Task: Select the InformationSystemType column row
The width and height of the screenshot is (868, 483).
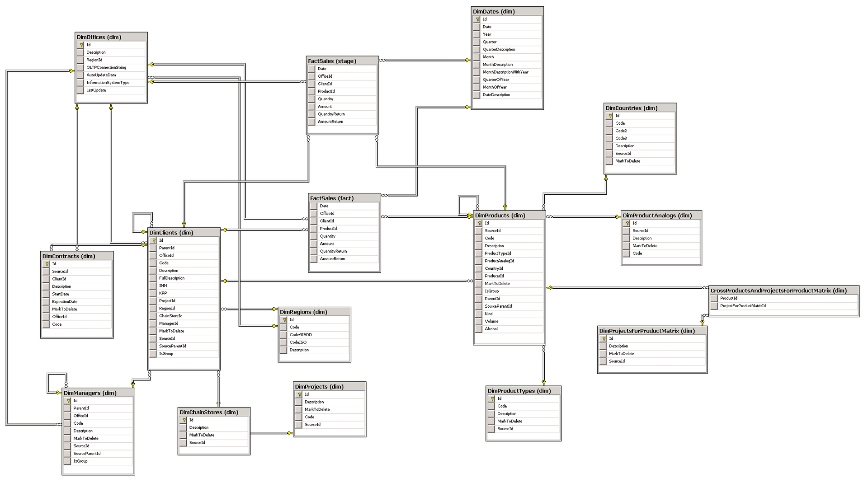Action: tap(111, 83)
